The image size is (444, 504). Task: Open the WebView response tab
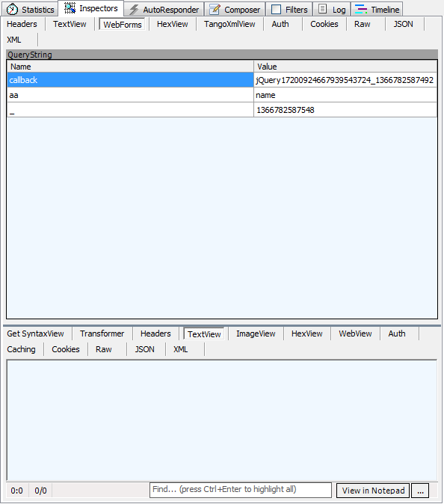click(x=355, y=334)
